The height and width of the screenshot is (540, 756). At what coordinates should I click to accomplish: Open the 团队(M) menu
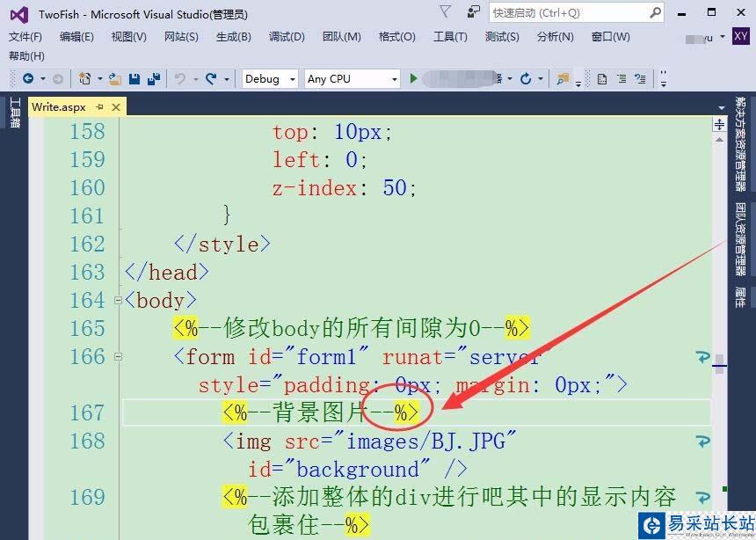tap(342, 37)
